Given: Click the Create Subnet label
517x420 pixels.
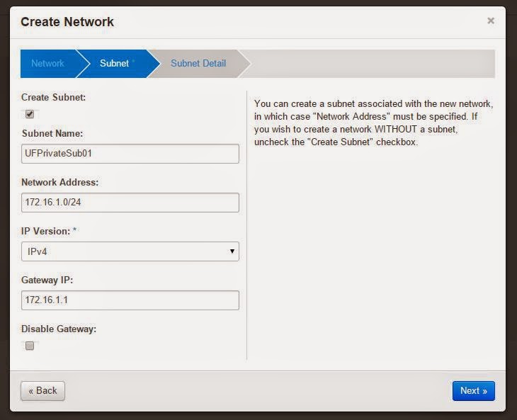Looking at the screenshot, I should click(x=53, y=97).
